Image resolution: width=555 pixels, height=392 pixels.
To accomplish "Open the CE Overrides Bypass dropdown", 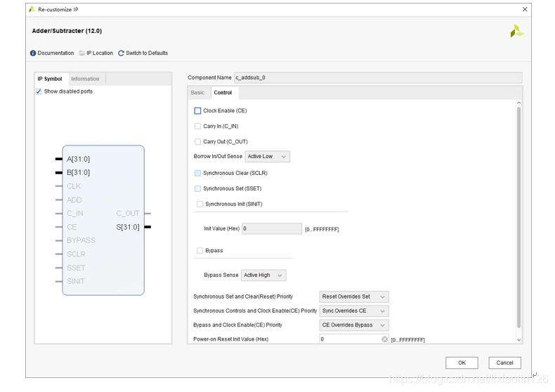I will point(354,325).
